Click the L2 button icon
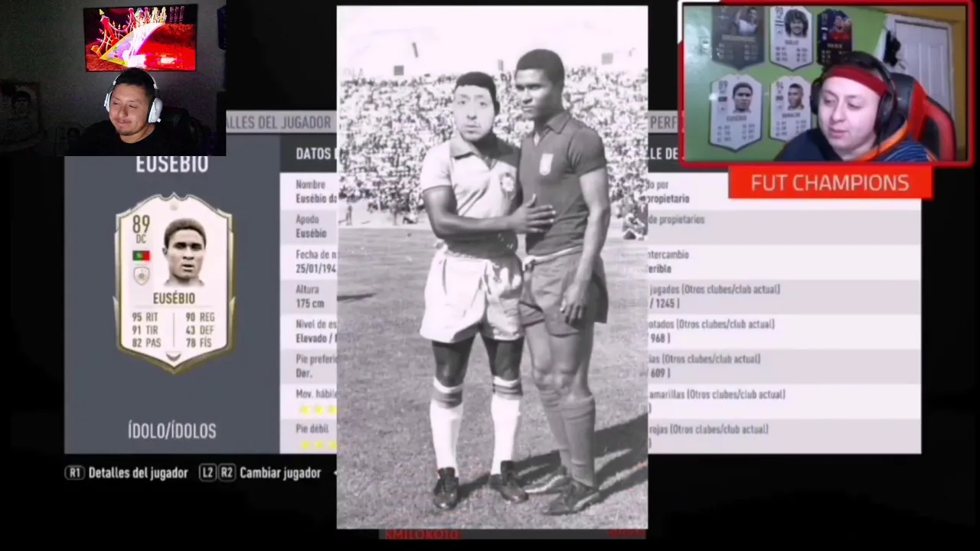Image resolution: width=980 pixels, height=551 pixels. pos(207,473)
